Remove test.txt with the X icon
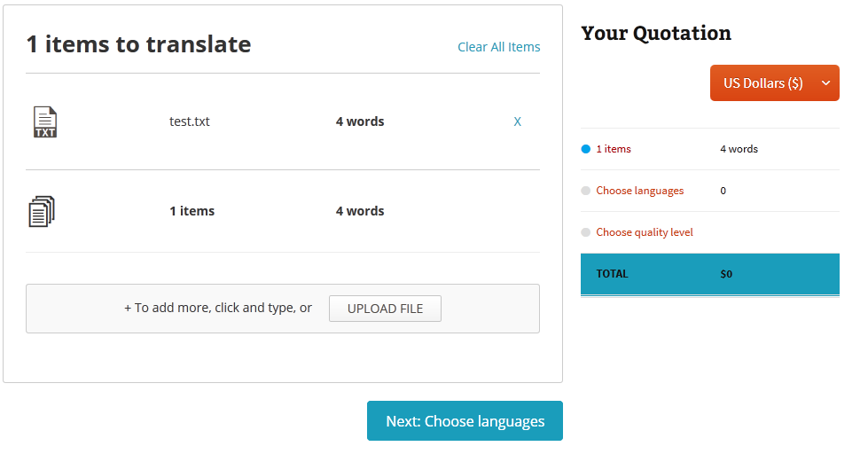Viewport: 868px width, 454px height. [x=518, y=121]
